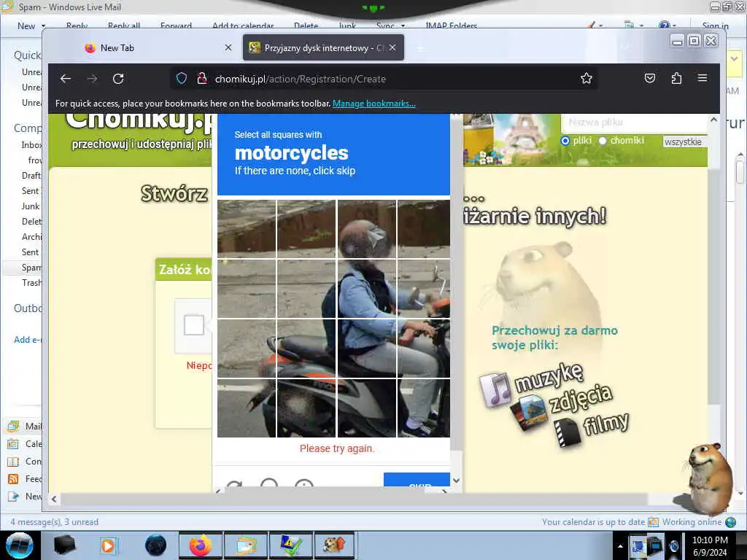The image size is (747, 560).
Task: Close the Przyjazny dysk internetowy tab
Action: pos(392,47)
